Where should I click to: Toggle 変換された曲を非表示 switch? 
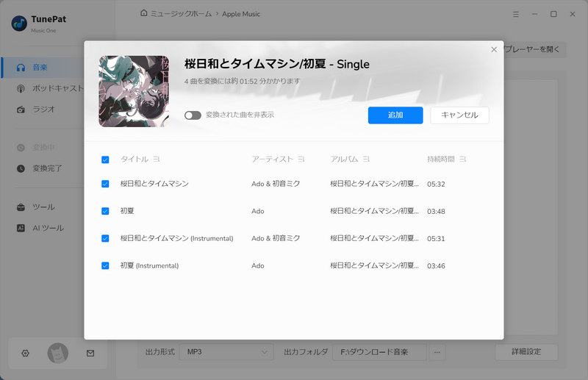coord(193,115)
